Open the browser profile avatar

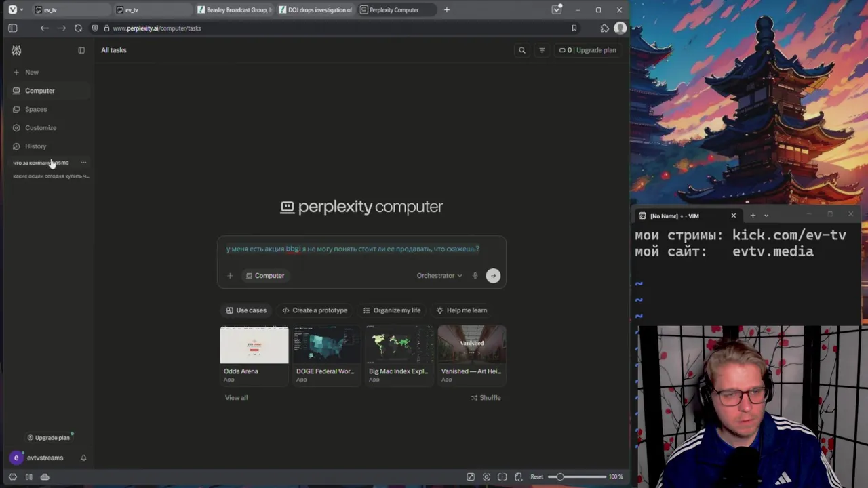click(620, 28)
